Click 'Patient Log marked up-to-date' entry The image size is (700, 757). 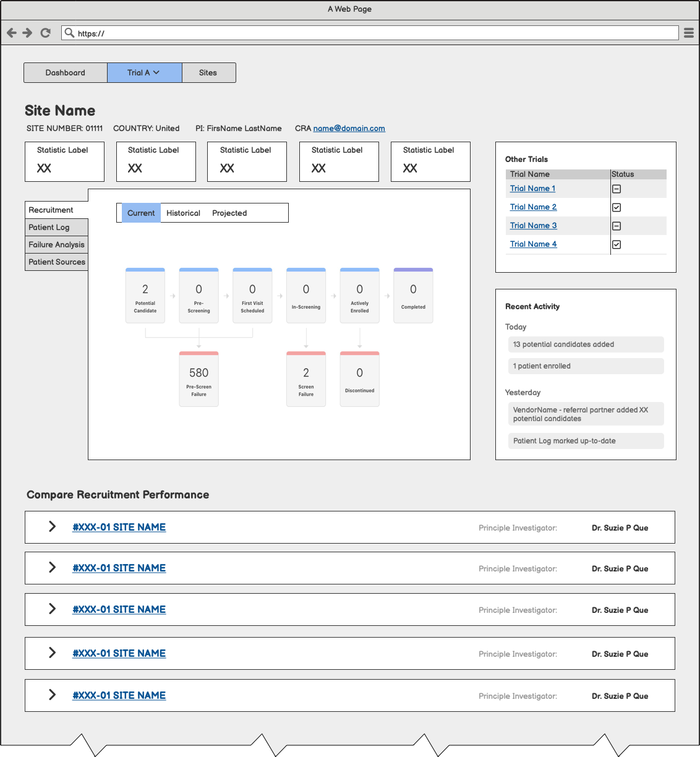tap(586, 441)
